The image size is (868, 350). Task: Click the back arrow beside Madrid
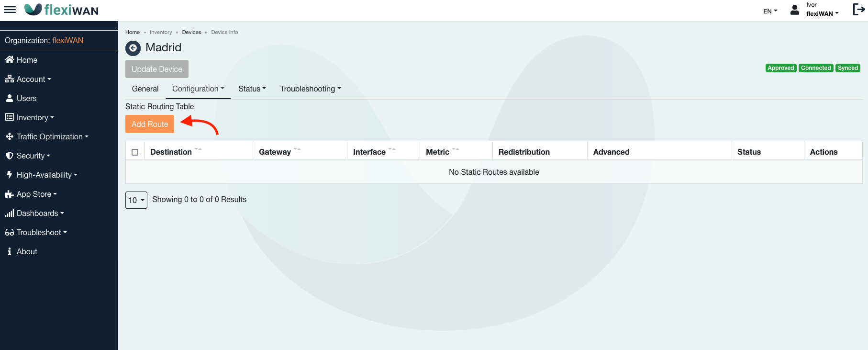point(133,48)
